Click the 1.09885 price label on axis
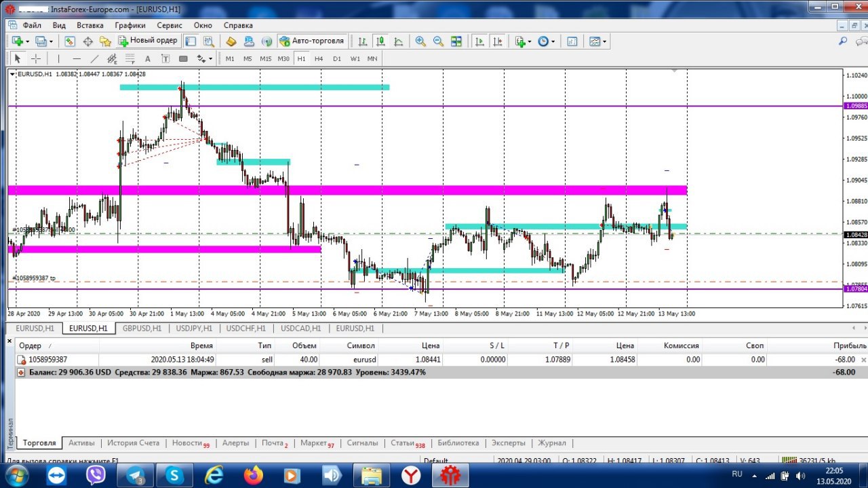Image resolution: width=868 pixels, height=488 pixels. click(x=856, y=107)
